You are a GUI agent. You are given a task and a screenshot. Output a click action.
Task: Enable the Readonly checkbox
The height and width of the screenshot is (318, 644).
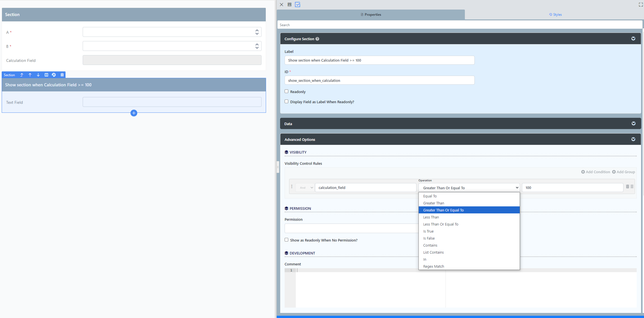tap(286, 91)
